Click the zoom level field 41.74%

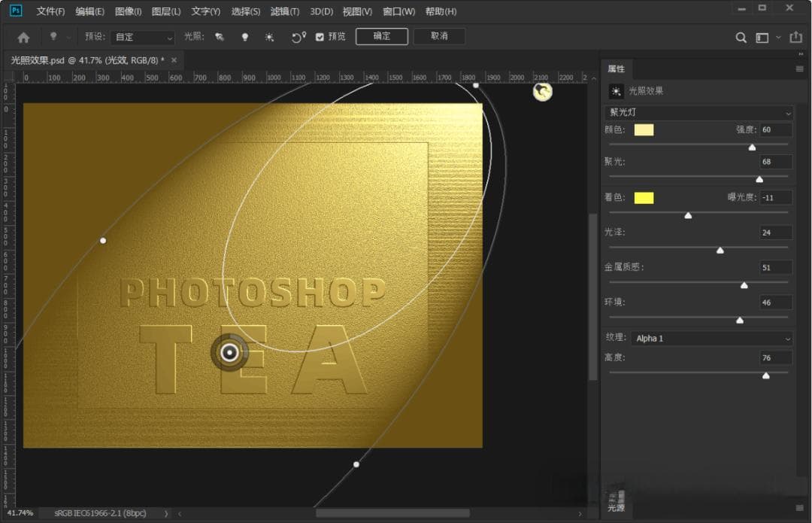(x=20, y=513)
